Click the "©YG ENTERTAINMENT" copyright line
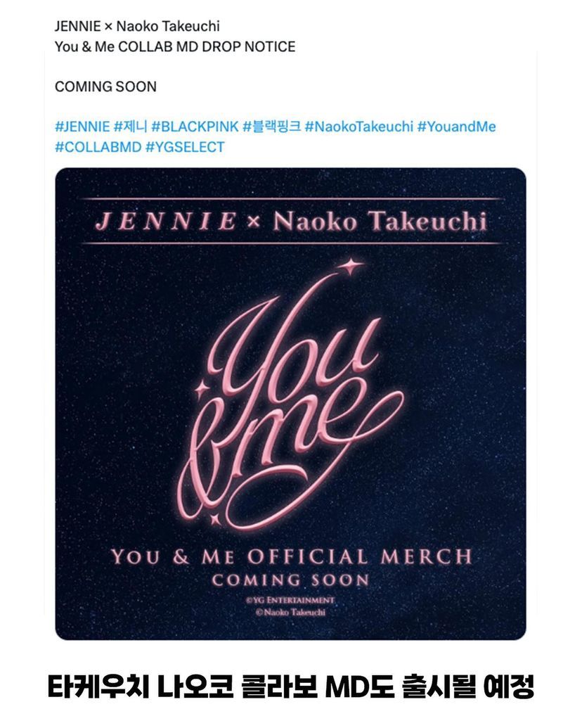The width and height of the screenshot is (582, 728). pyautogui.click(x=290, y=600)
